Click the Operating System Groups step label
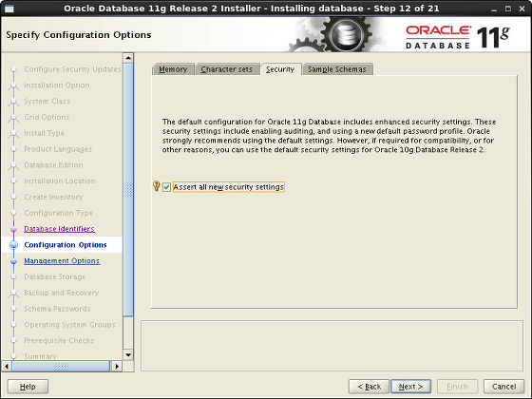Screen dimensions: 532x399 tap(69, 325)
